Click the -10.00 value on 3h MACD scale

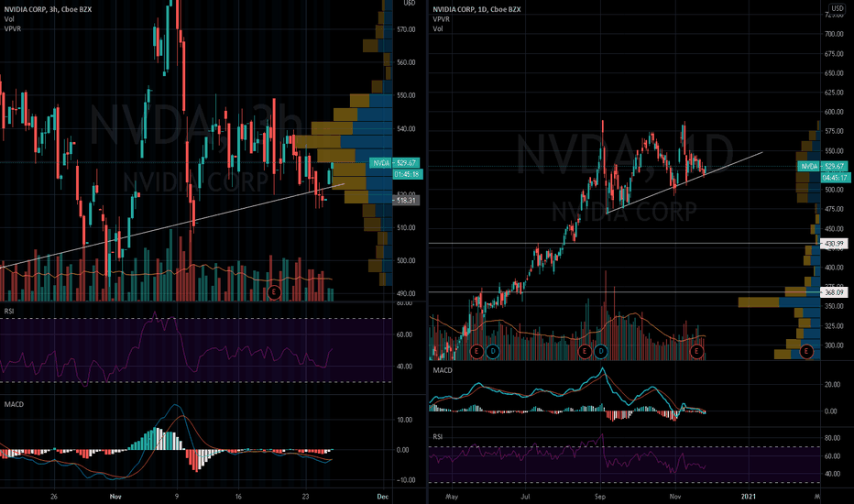tap(405, 480)
